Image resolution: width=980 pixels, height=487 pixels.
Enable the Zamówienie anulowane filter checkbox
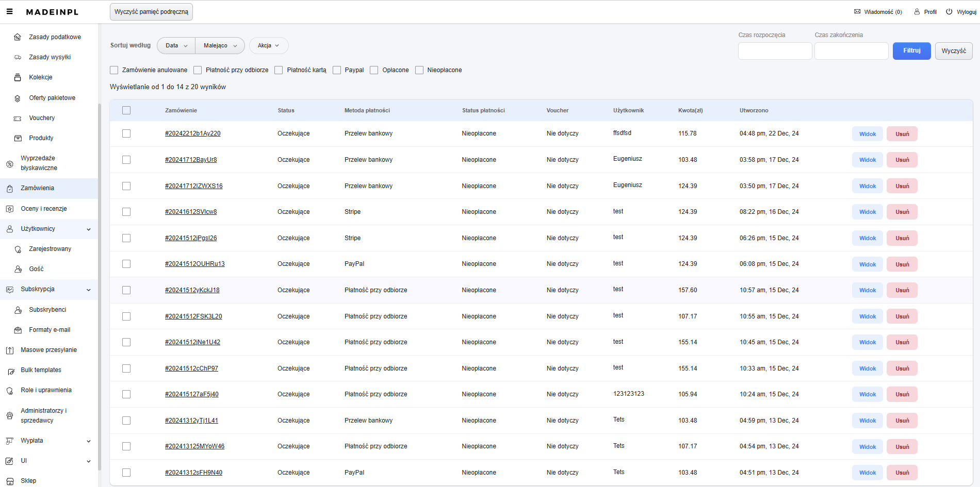(114, 70)
